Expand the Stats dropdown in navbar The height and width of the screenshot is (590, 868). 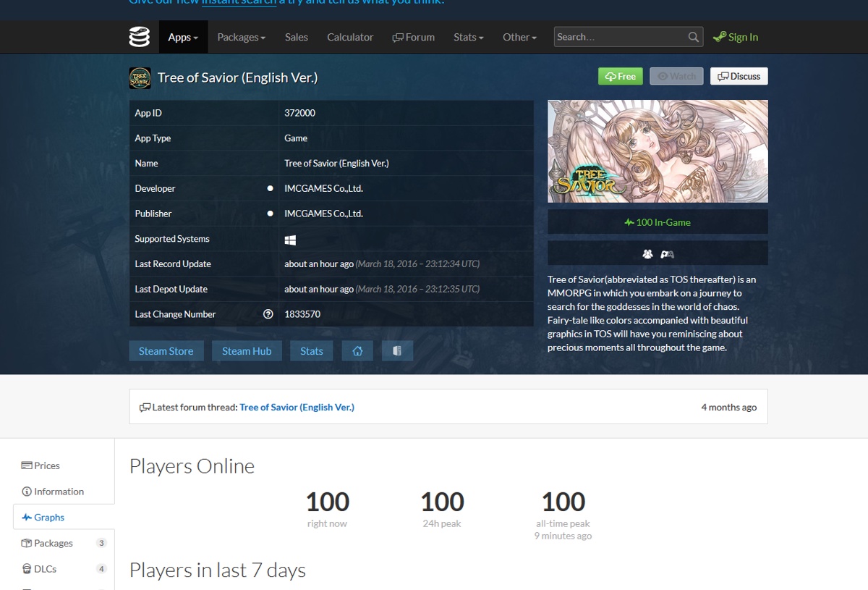tap(469, 37)
